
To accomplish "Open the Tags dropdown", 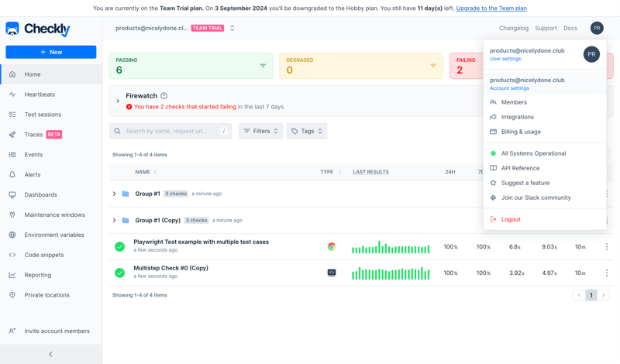I will click(x=307, y=131).
